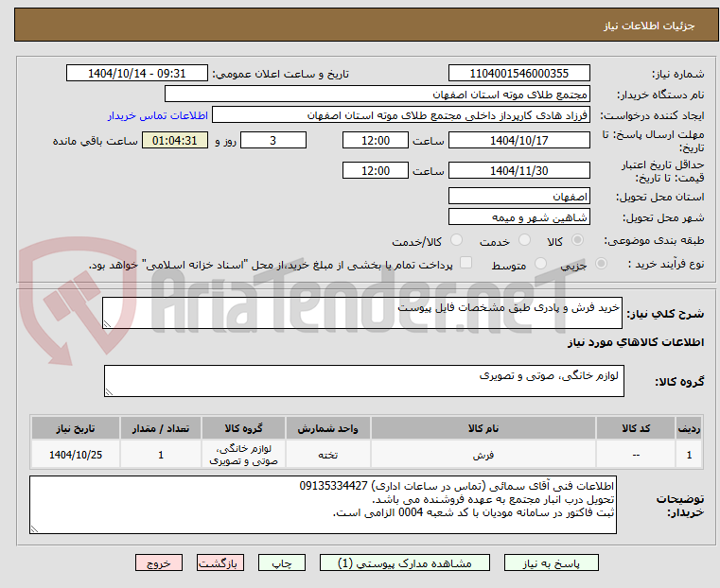
Task: Click the remaining days field showing 3
Action: click(273, 140)
